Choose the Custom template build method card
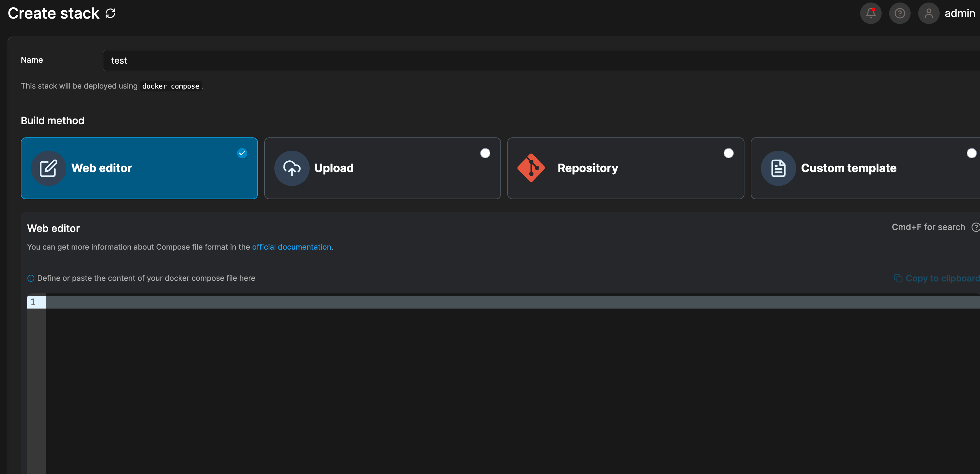This screenshot has width=980, height=474. click(866, 168)
